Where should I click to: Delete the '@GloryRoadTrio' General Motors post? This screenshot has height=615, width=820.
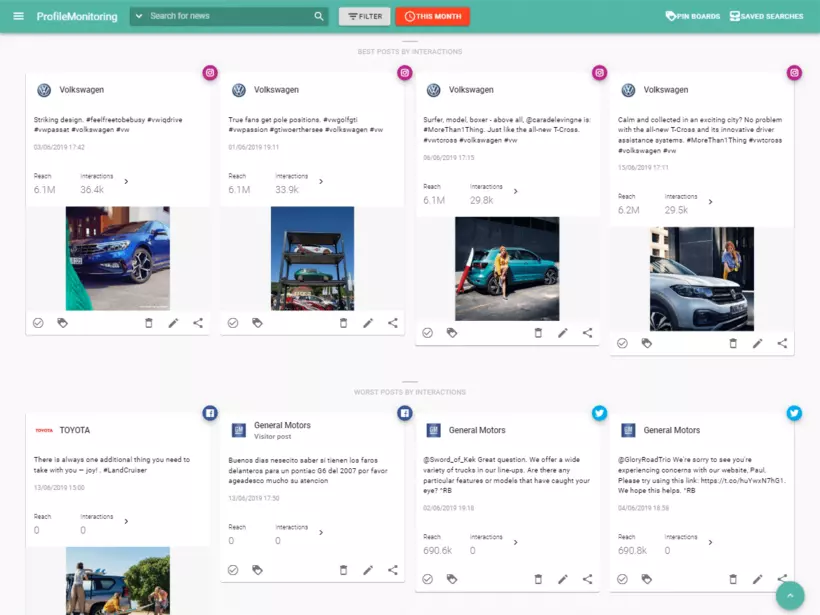click(733, 579)
